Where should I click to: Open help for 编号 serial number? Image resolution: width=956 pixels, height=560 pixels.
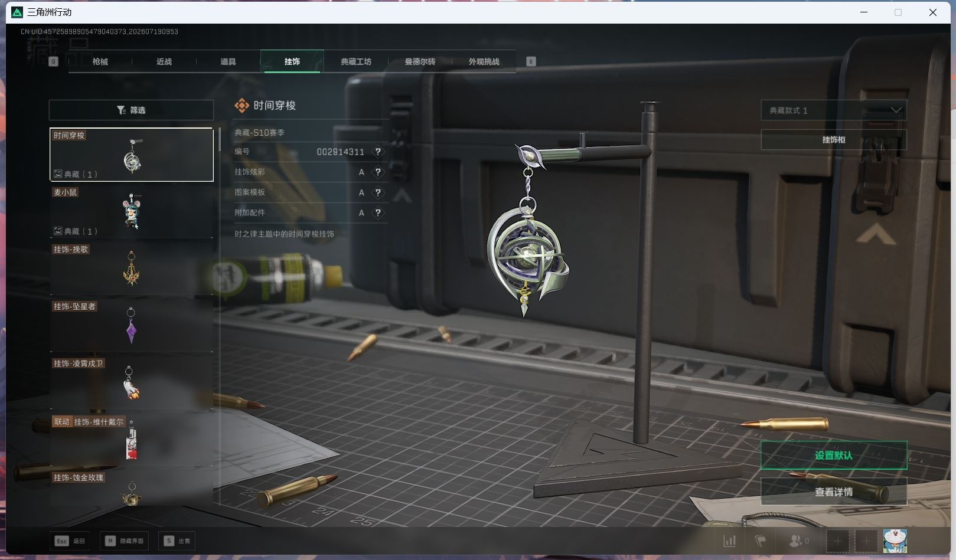(379, 152)
